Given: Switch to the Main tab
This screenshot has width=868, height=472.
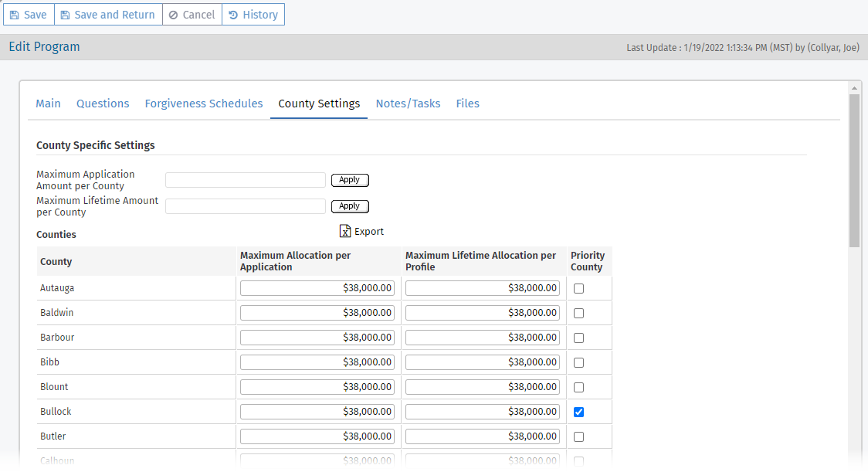Looking at the screenshot, I should [x=48, y=104].
